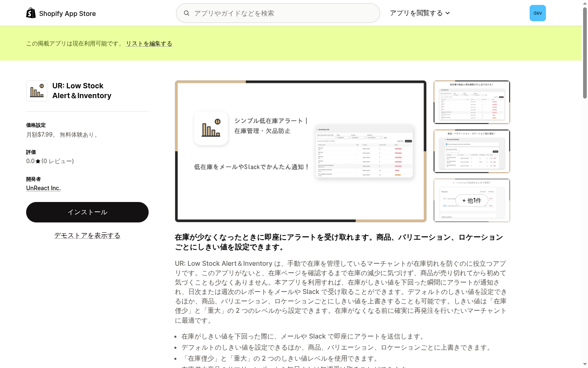Open the デモストアを表示する link
Screen dimensions: 588x368
(87, 236)
